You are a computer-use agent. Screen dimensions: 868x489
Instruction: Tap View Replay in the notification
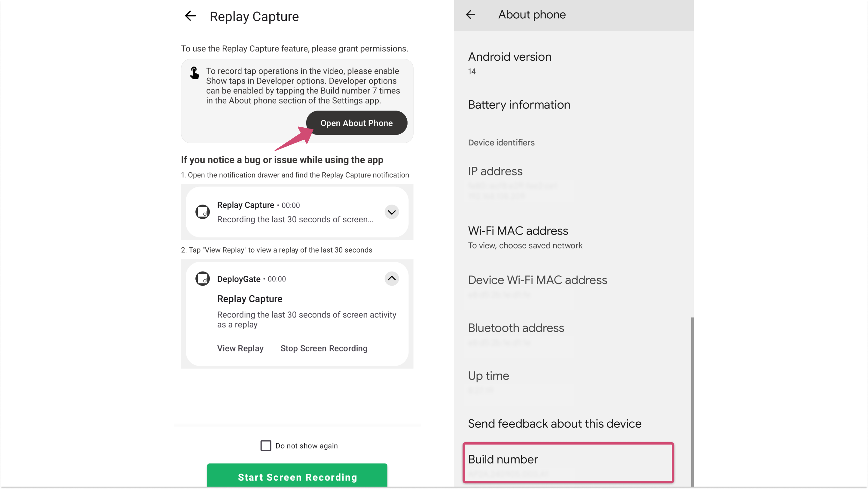click(240, 348)
